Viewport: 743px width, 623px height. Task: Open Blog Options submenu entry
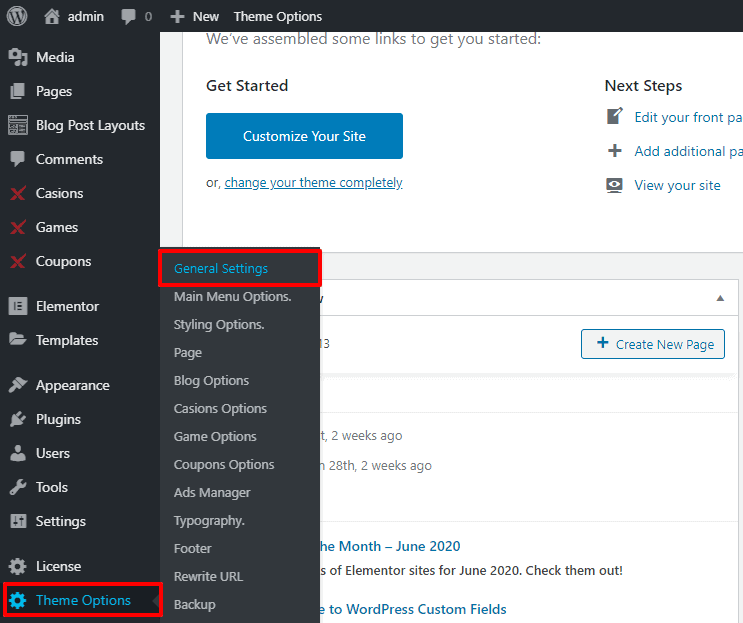coord(211,380)
